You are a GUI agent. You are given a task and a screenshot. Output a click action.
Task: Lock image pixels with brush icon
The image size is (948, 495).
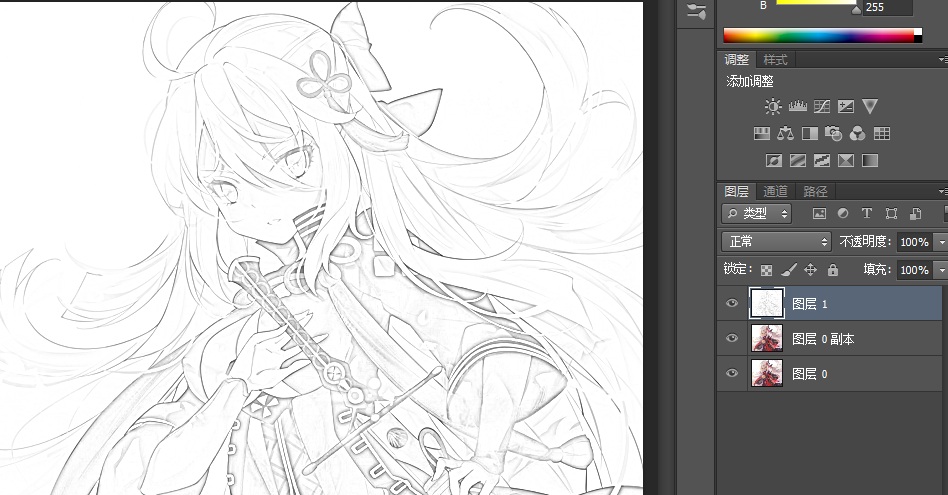point(789,270)
